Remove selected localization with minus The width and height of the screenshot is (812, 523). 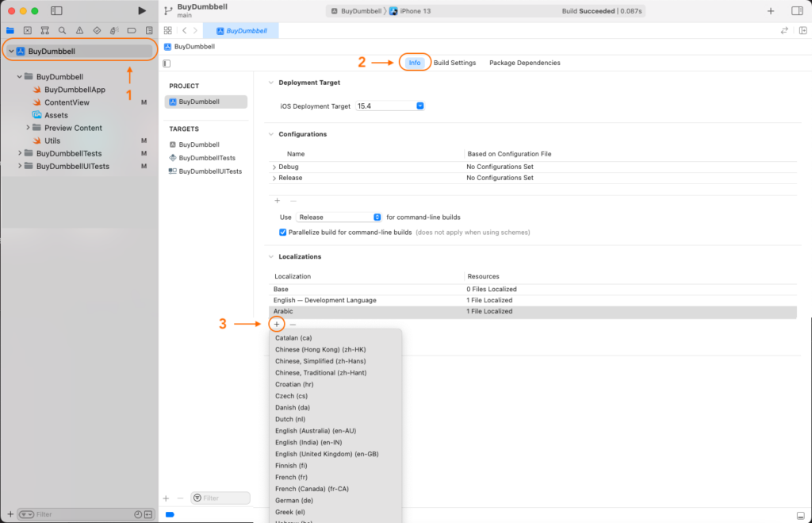(x=293, y=325)
